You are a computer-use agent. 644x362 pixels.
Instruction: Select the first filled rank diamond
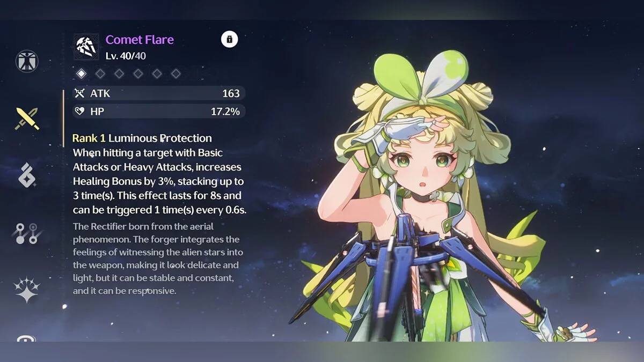(81, 73)
